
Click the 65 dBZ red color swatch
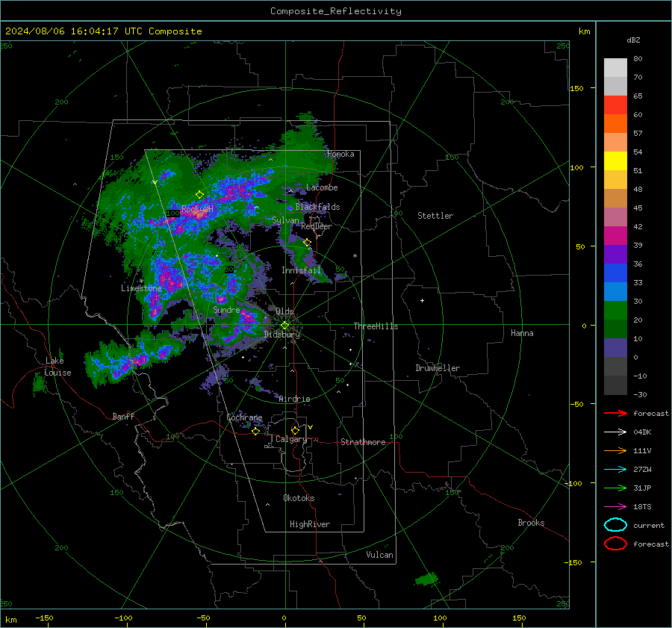click(615, 105)
